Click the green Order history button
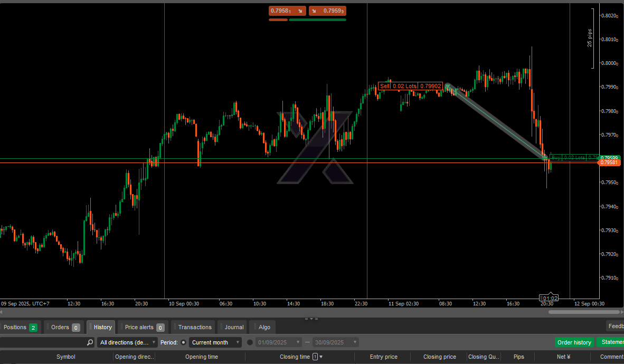The image size is (624, 364). click(x=574, y=342)
